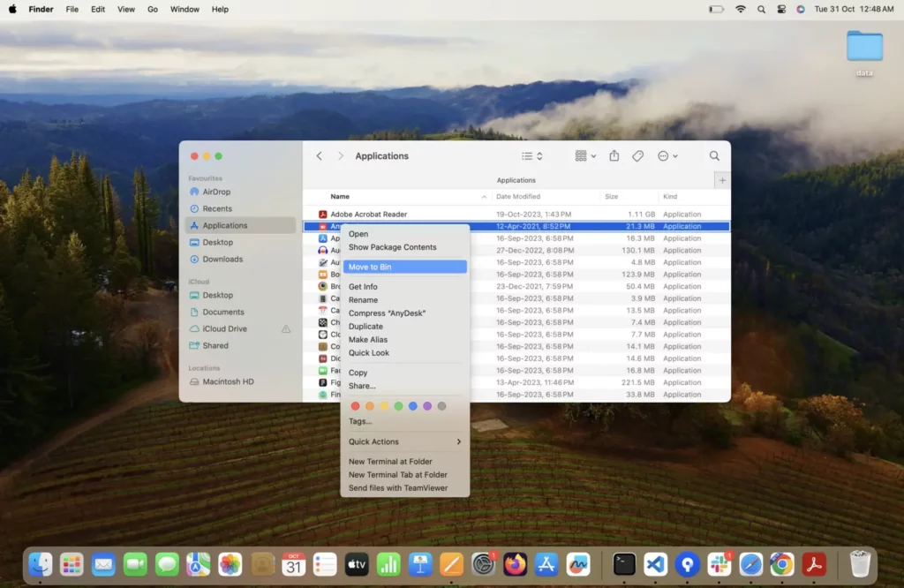Go back with the toolbar back arrow
904x588 pixels.
320,156
